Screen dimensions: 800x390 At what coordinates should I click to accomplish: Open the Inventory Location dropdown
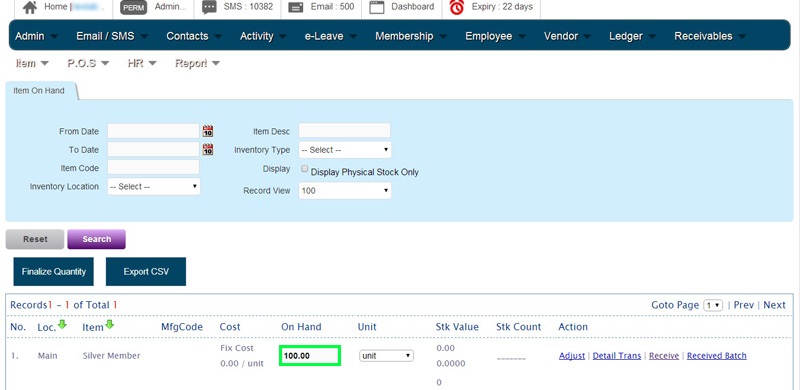point(154,187)
